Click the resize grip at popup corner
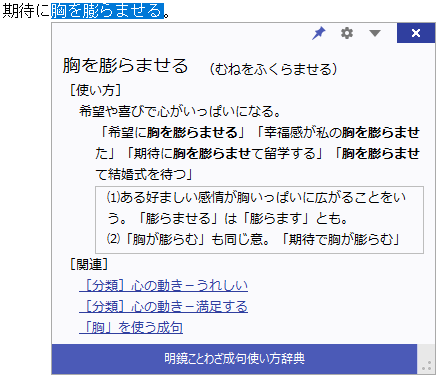The width and height of the screenshot is (439, 378). [426, 366]
